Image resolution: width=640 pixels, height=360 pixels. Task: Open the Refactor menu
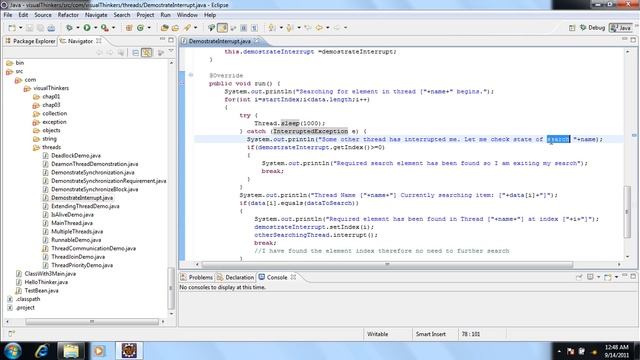click(x=68, y=15)
